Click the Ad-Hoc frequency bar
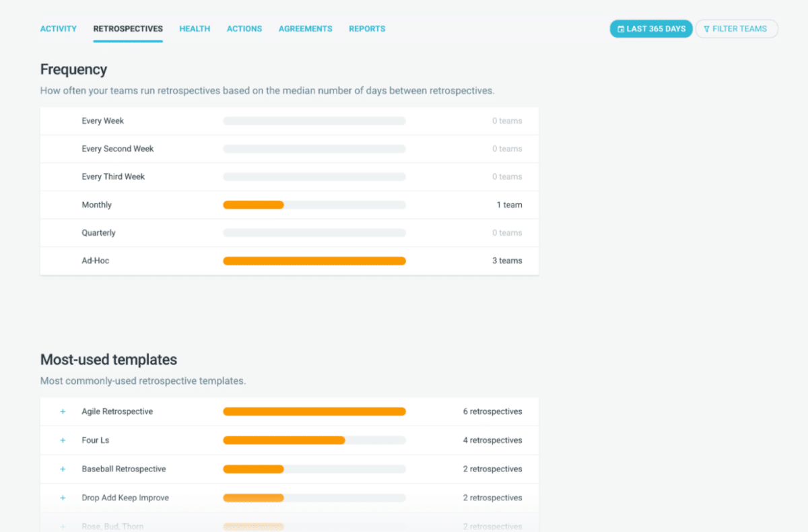 point(314,261)
